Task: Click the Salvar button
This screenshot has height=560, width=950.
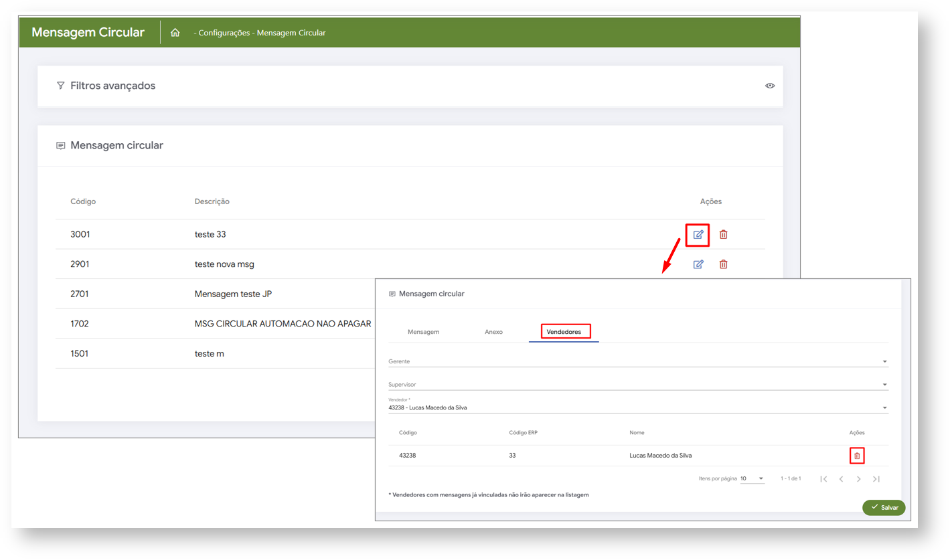Action: pyautogui.click(x=884, y=508)
